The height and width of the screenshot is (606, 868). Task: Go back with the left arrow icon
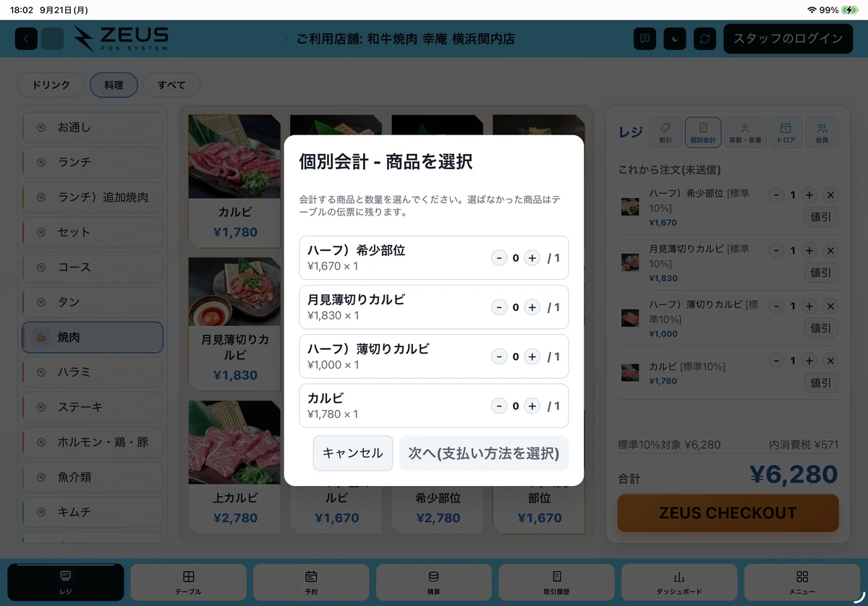[27, 38]
